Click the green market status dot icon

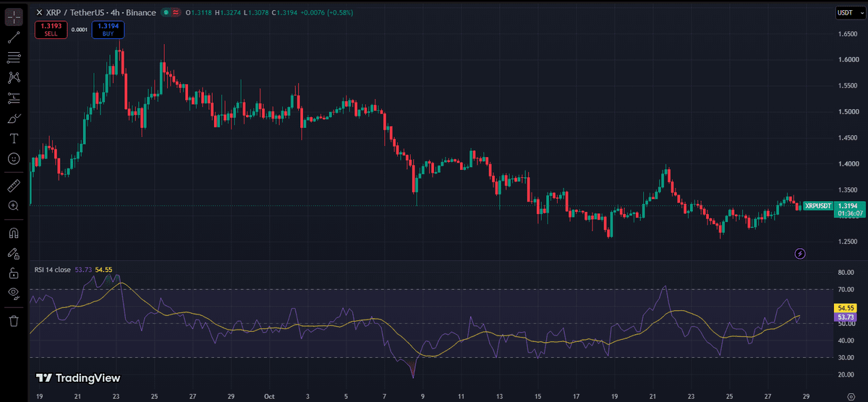[166, 12]
